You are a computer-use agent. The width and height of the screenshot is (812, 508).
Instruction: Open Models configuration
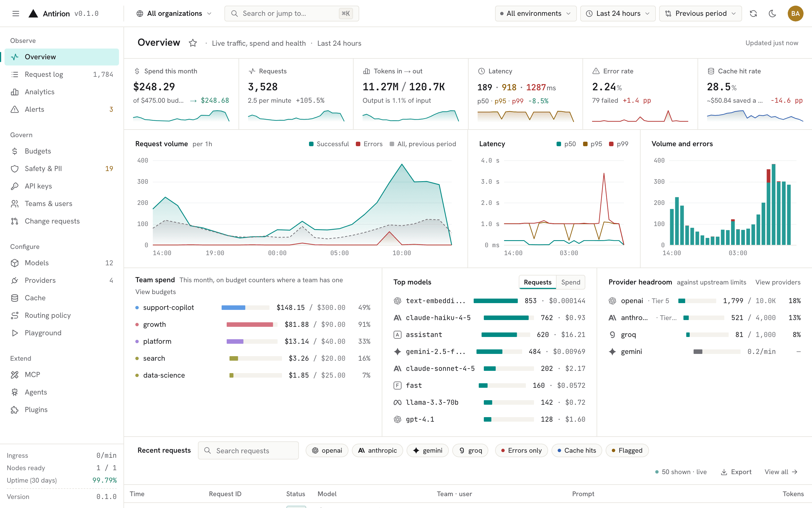point(62,263)
